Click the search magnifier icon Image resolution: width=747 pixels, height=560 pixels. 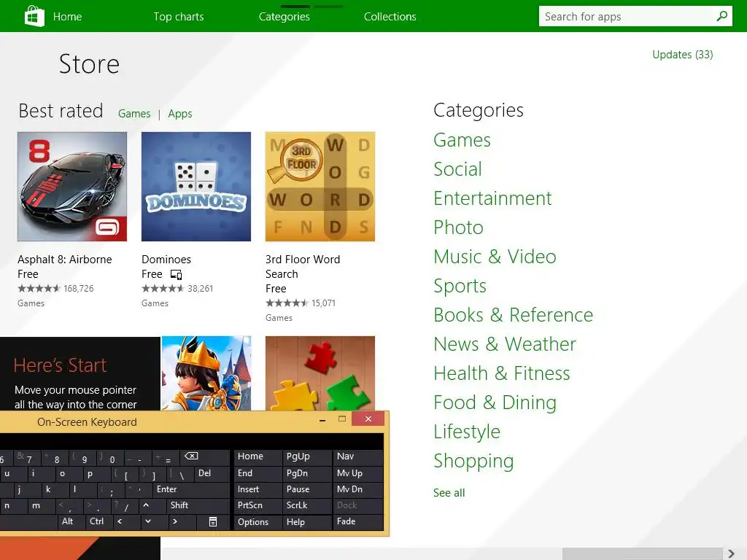point(721,16)
